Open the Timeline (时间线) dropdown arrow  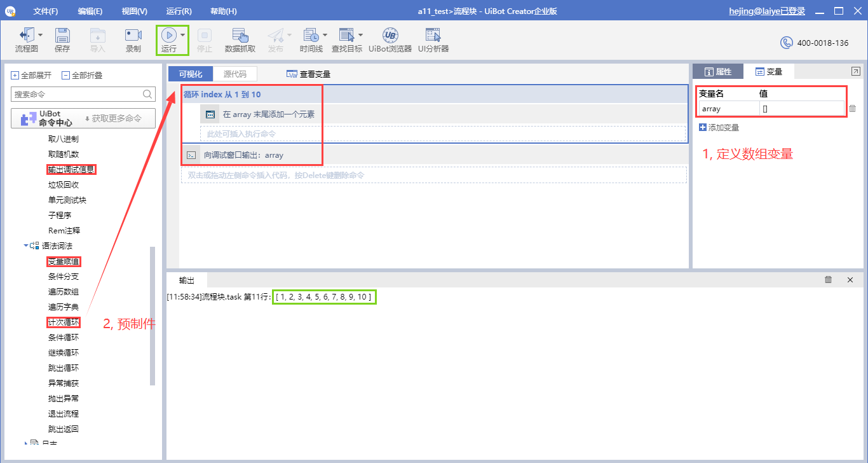click(x=325, y=35)
